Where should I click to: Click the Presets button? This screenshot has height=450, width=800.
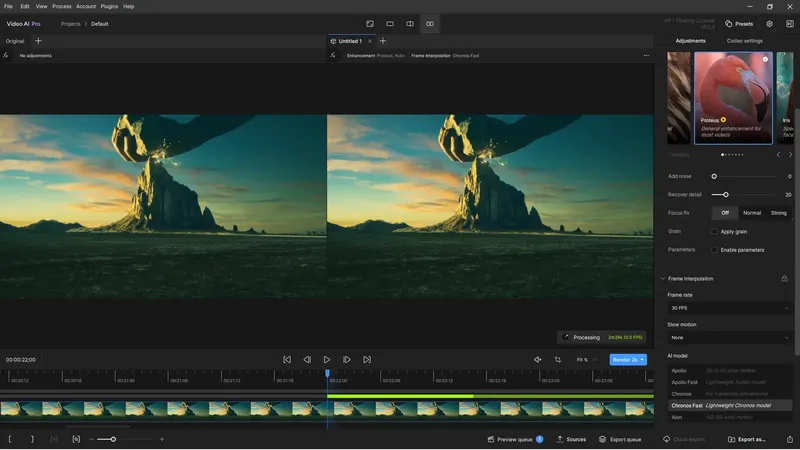tap(739, 23)
